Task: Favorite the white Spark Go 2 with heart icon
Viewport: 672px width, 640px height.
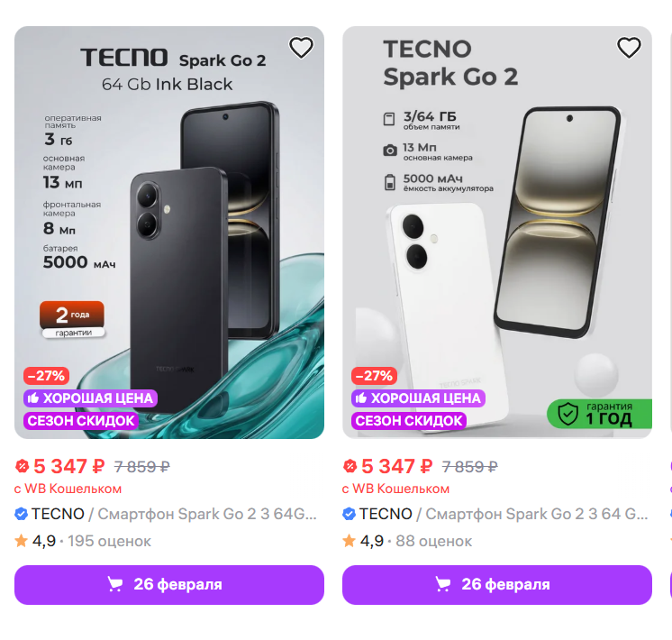Action: tap(629, 47)
